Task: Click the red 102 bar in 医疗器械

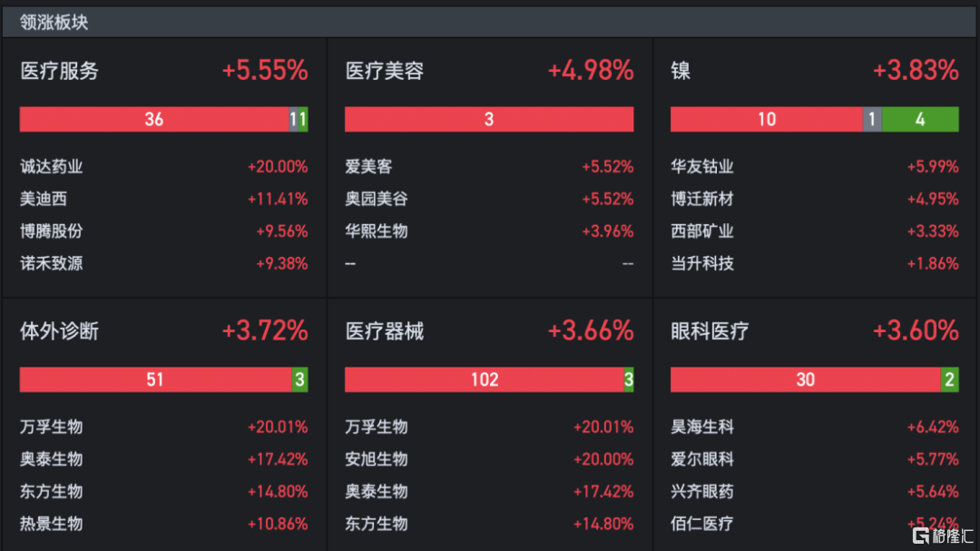Action: (x=484, y=379)
